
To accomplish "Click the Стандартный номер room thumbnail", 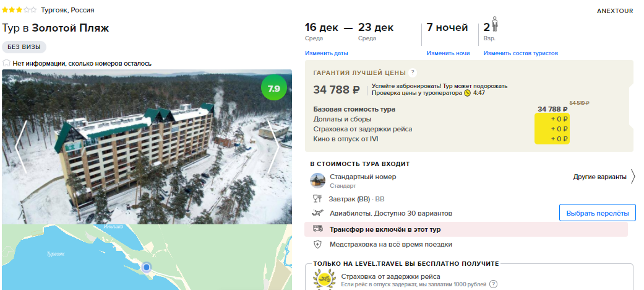I will coord(317,180).
